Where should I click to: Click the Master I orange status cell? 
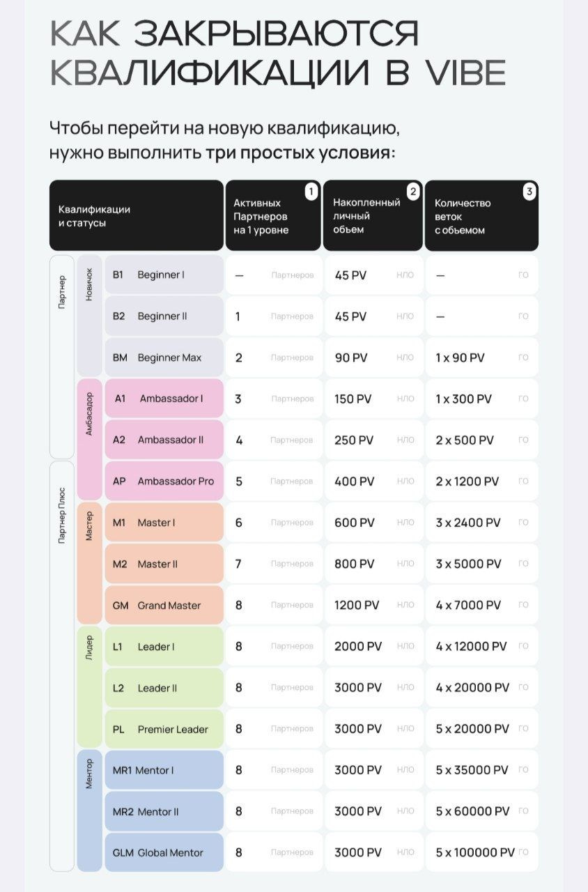coord(164,523)
